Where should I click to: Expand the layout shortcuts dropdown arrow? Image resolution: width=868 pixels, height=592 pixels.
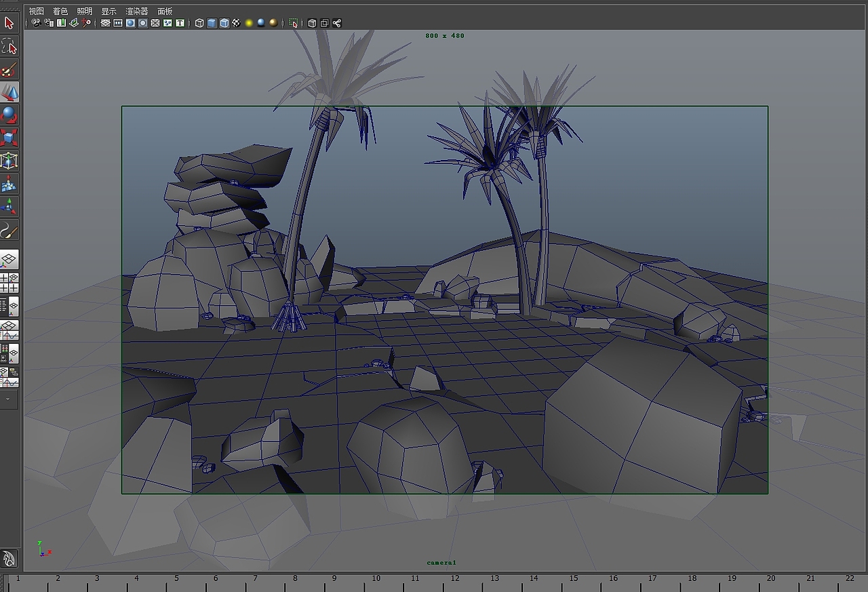[9, 399]
